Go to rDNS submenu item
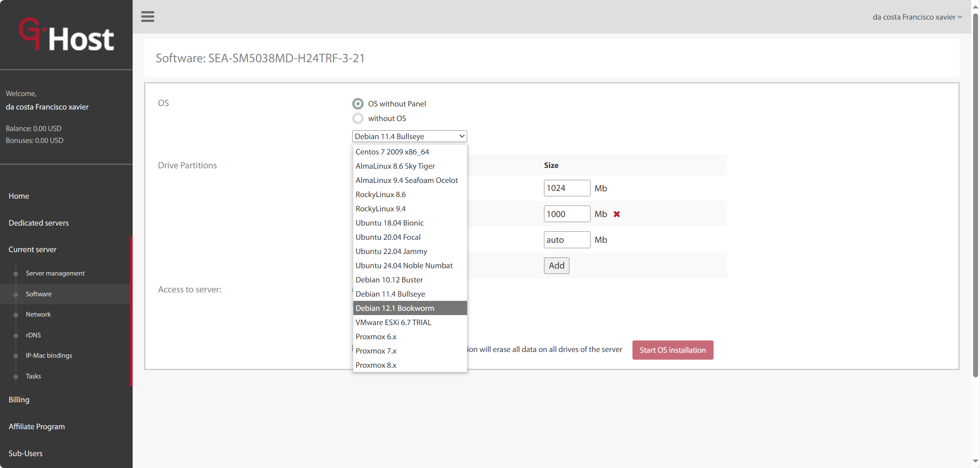The width and height of the screenshot is (980, 468). click(x=33, y=335)
